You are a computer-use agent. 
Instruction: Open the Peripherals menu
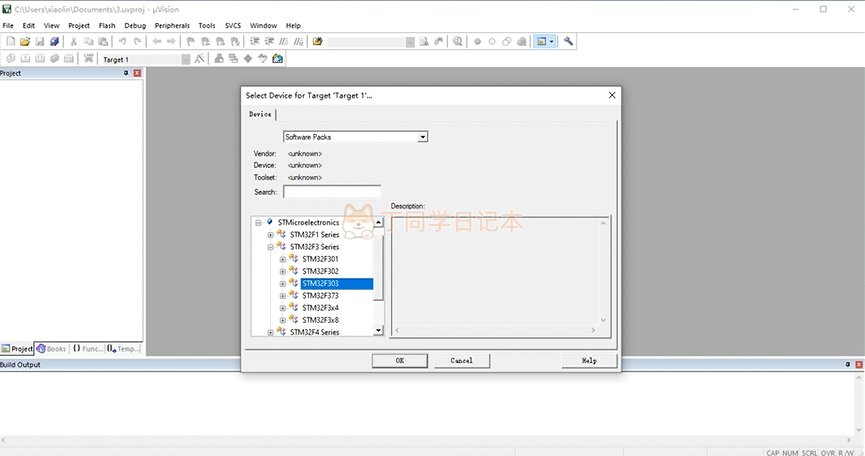[172, 25]
